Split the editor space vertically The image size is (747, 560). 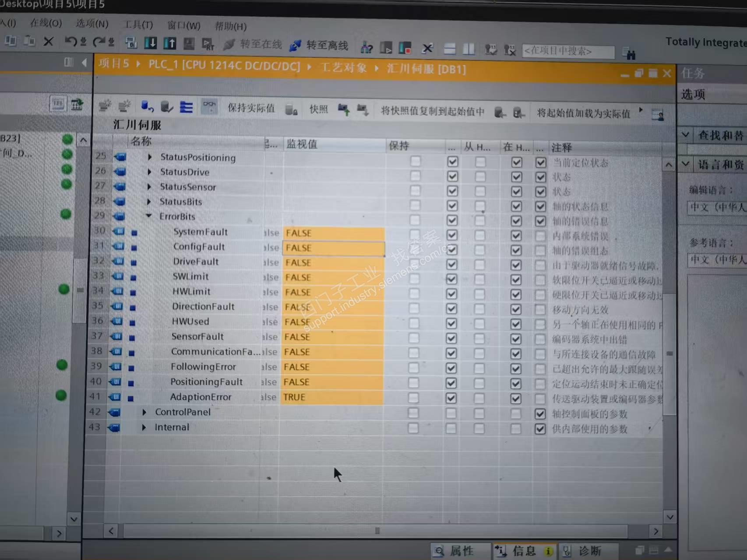tap(469, 49)
